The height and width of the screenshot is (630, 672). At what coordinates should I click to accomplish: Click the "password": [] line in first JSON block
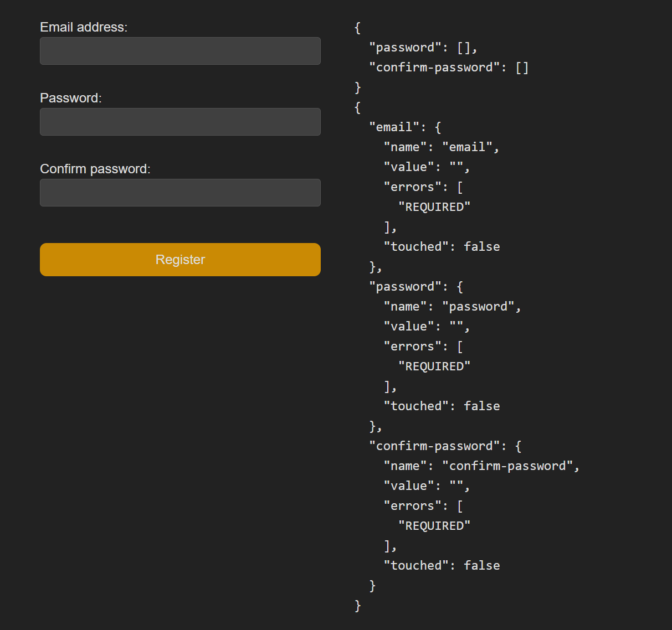coord(423,48)
